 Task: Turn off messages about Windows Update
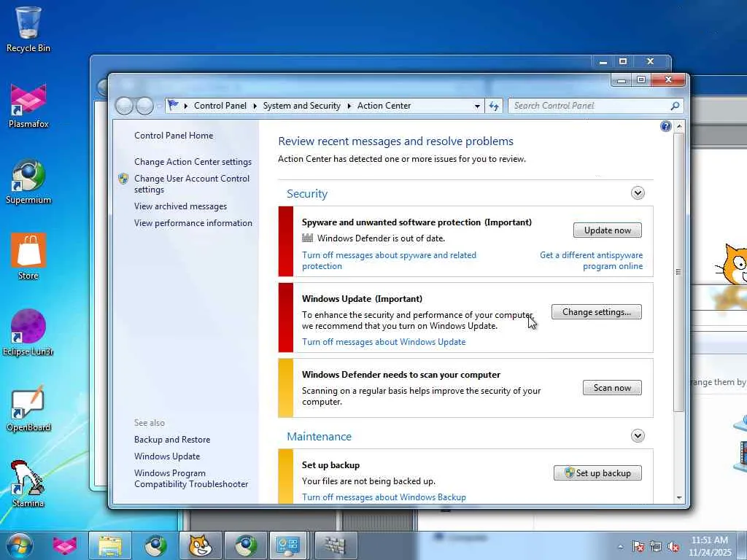[384, 342]
